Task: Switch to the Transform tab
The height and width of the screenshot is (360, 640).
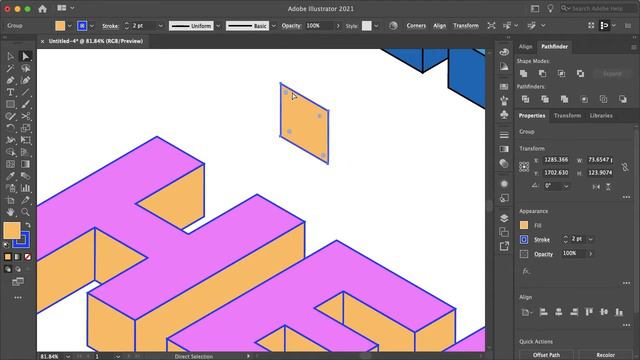Action: [x=567, y=116]
